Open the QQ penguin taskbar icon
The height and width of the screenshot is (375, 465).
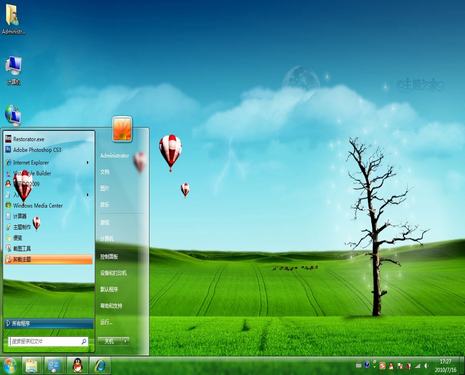pyautogui.click(x=77, y=366)
